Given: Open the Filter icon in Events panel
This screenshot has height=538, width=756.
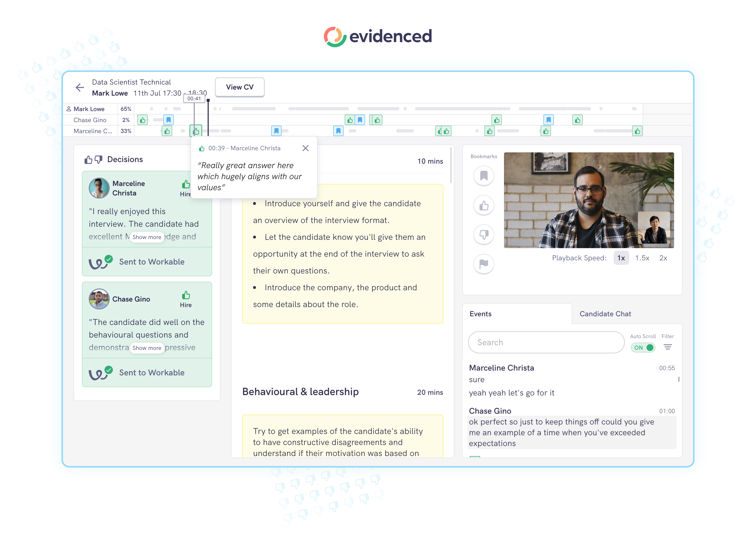Looking at the screenshot, I should 667,347.
